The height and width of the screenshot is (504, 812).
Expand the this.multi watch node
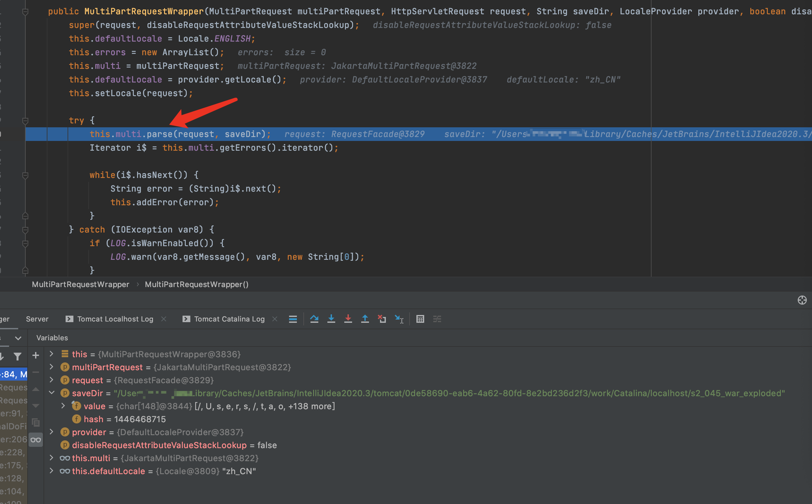click(51, 458)
